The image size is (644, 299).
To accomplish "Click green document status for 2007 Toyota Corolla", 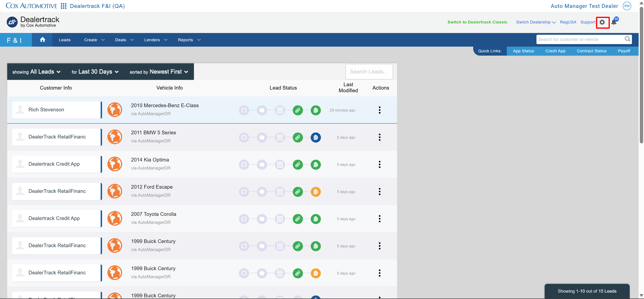I will tap(316, 219).
